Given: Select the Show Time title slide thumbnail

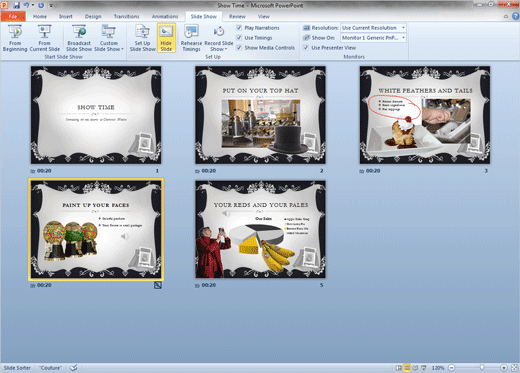Looking at the screenshot, I should tap(96, 115).
